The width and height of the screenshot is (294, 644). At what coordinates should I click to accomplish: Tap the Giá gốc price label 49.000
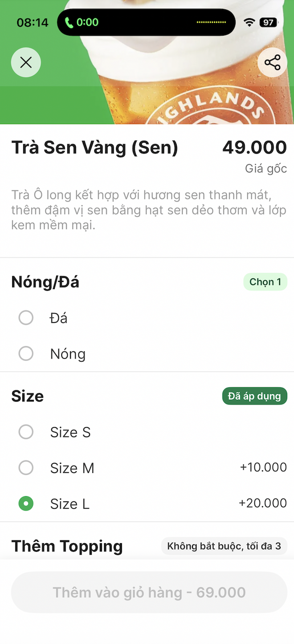pos(253,147)
